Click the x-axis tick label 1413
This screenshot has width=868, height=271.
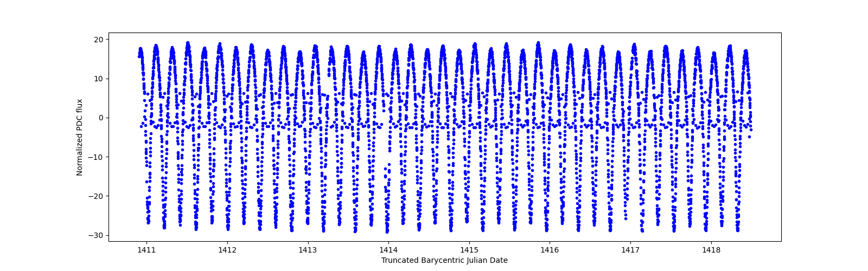click(308, 250)
